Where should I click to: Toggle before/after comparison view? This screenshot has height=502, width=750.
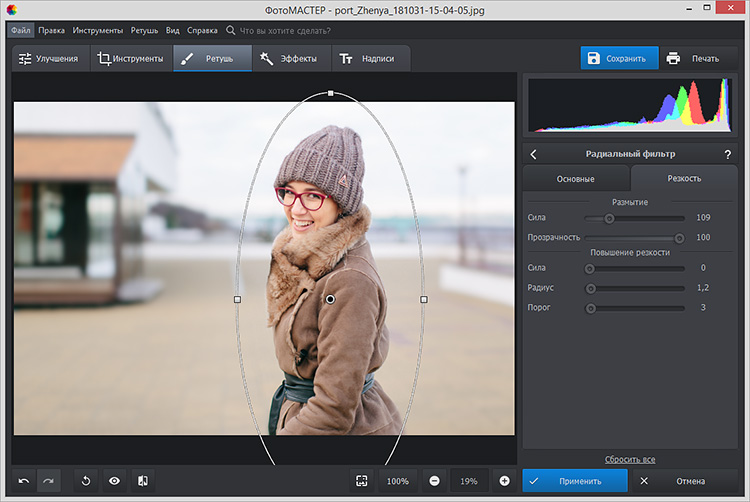pyautogui.click(x=142, y=481)
